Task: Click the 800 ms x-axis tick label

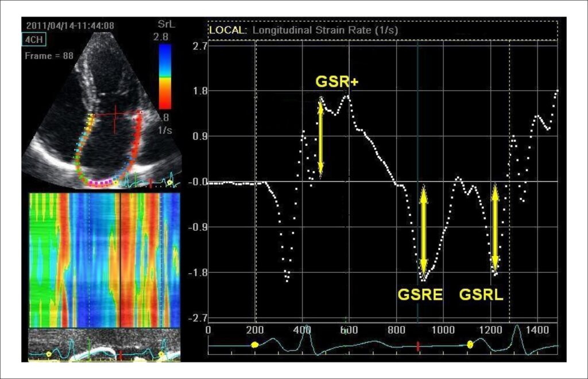Action: click(396, 330)
